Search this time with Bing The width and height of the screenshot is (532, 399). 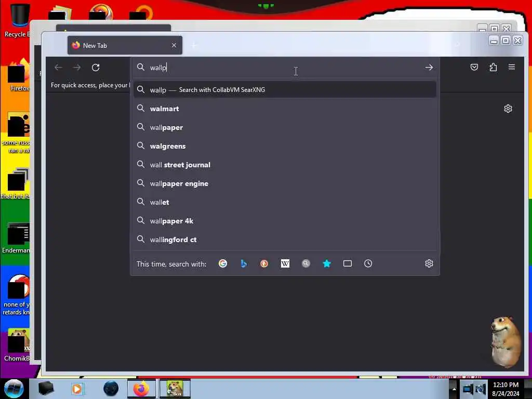point(244,263)
